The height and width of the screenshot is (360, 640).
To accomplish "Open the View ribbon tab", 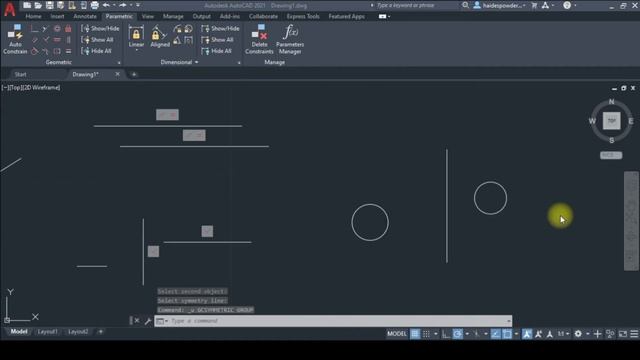I will point(148,16).
